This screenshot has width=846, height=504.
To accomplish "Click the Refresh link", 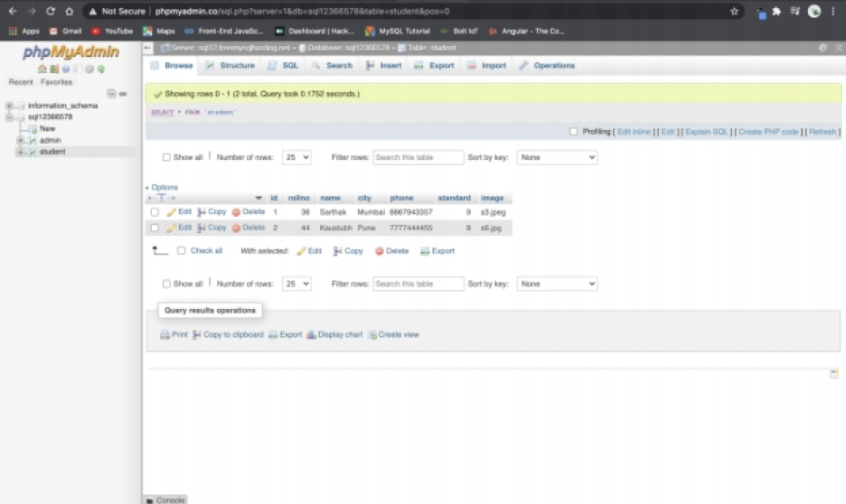I will coord(822,132).
